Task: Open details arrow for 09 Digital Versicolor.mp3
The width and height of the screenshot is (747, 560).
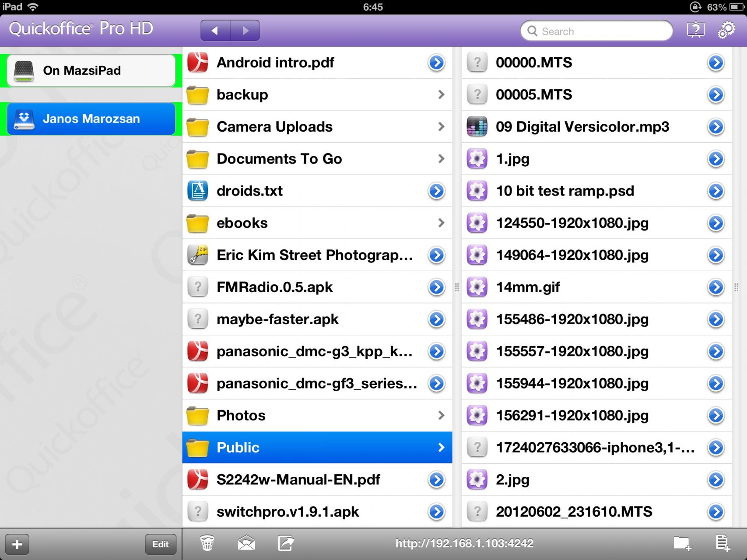Action: (x=716, y=127)
